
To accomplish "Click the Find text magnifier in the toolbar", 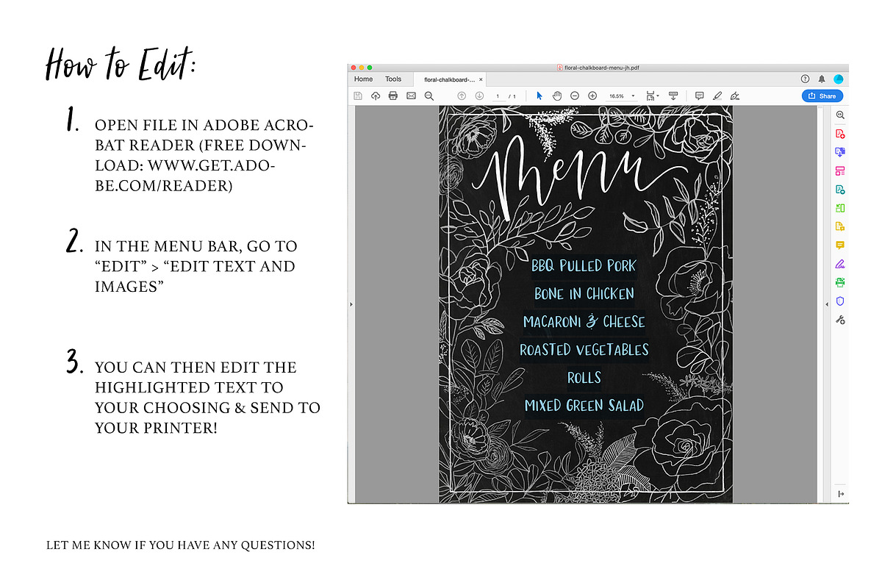I will 429,96.
